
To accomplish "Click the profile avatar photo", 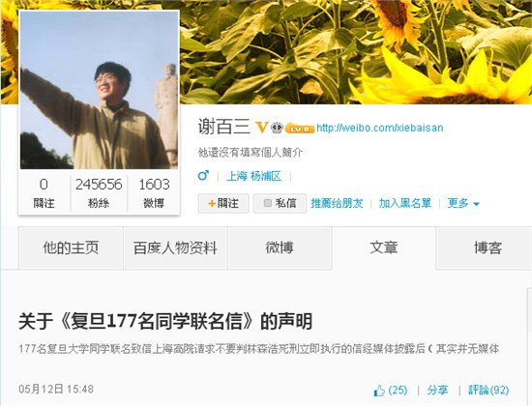I will point(99,90).
